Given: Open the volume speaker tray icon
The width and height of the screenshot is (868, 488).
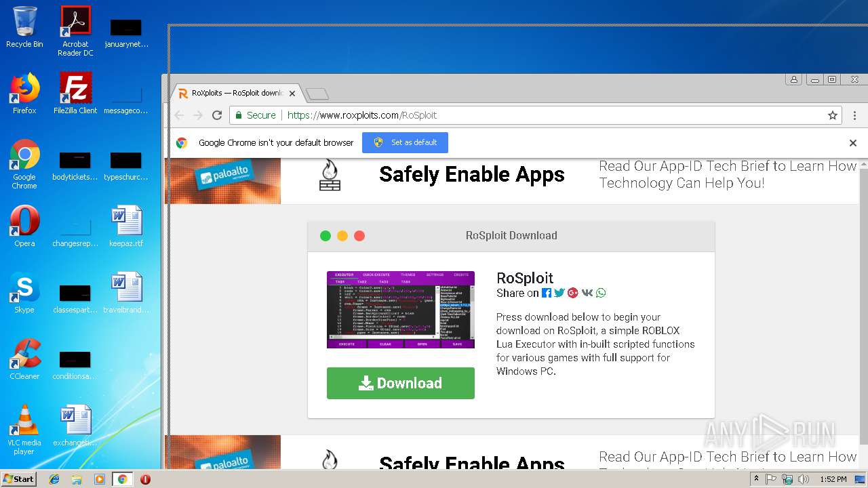Looking at the screenshot, I should [804, 479].
